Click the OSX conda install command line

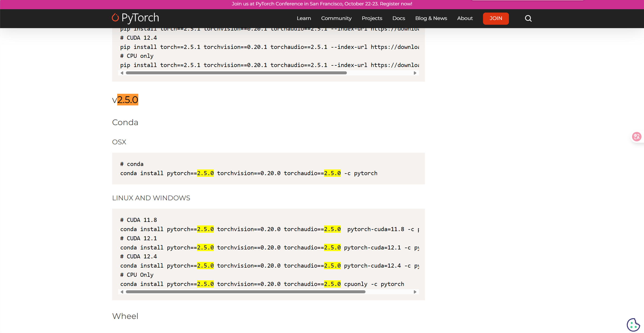[249, 173]
